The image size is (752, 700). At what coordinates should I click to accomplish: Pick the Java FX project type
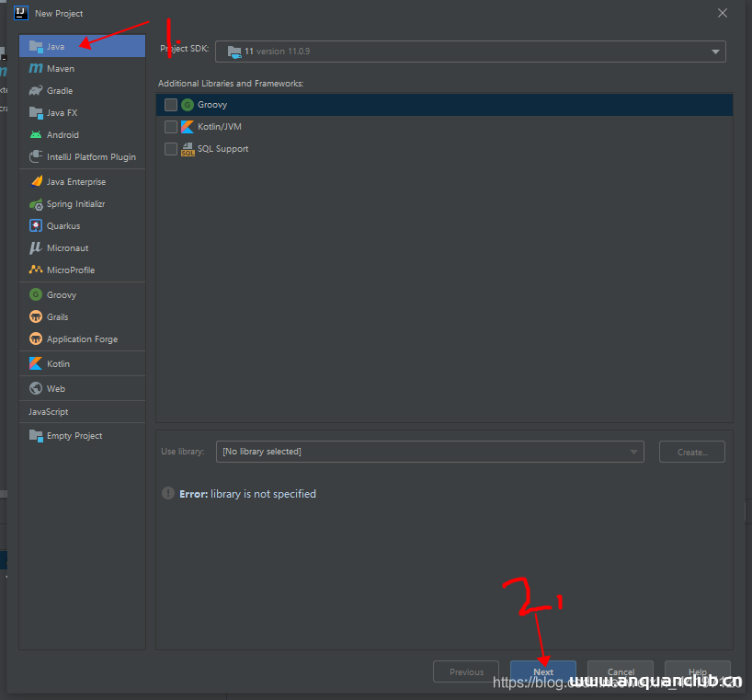[x=62, y=113]
